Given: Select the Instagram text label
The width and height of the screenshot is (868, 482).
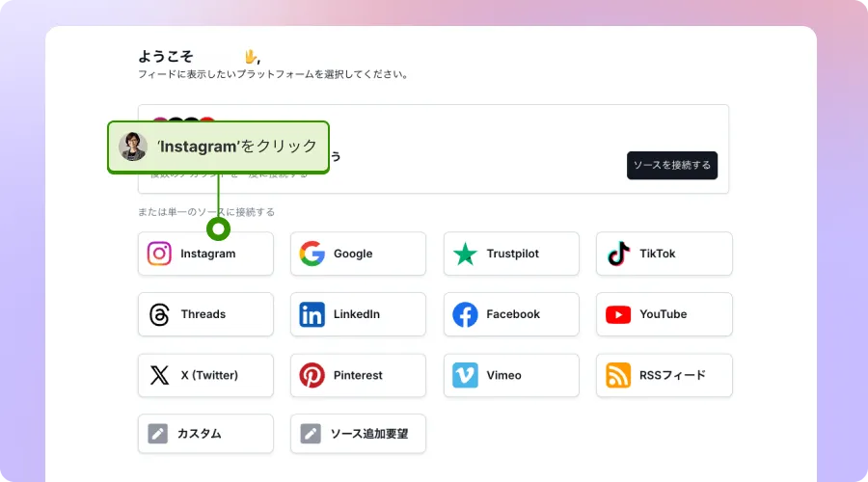Looking at the screenshot, I should point(208,254).
